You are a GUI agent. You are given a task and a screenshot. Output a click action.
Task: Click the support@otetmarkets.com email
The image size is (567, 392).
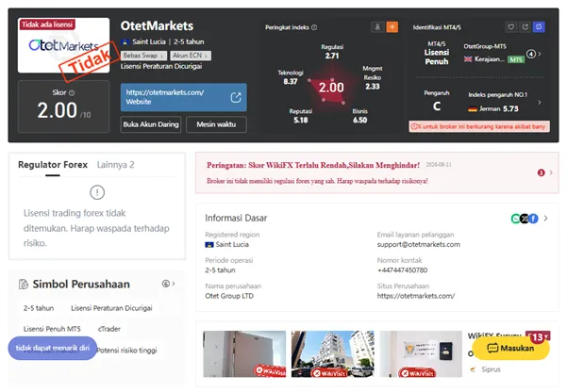point(419,245)
